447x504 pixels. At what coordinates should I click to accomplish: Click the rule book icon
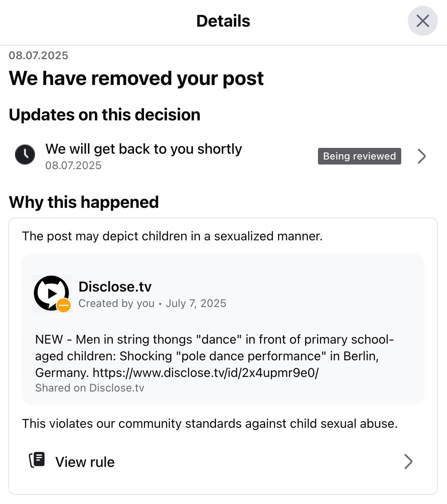pos(37,460)
